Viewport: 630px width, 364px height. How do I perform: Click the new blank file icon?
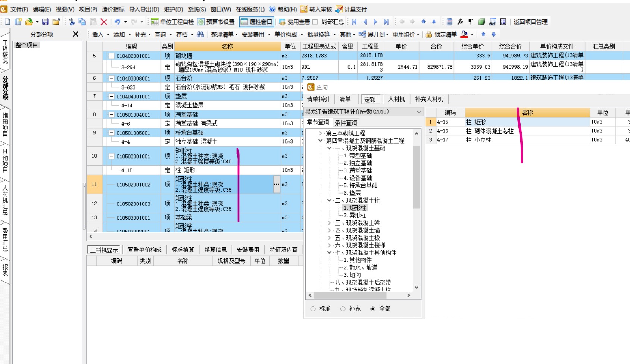(x=7, y=22)
